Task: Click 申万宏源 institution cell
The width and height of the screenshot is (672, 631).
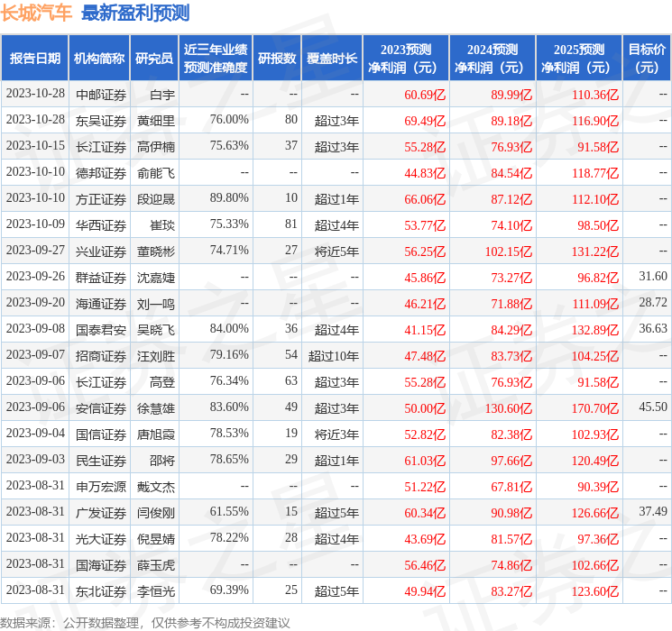Action: (x=101, y=487)
